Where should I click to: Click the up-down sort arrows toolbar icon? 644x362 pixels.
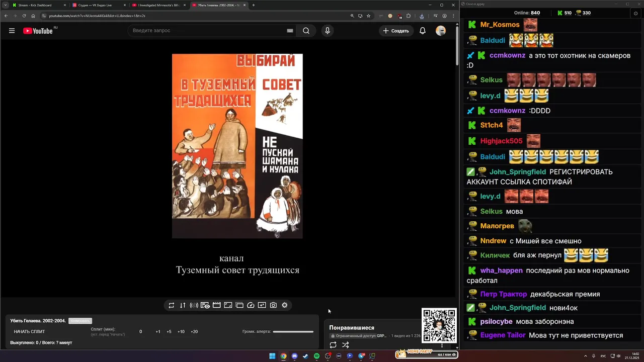183,305
